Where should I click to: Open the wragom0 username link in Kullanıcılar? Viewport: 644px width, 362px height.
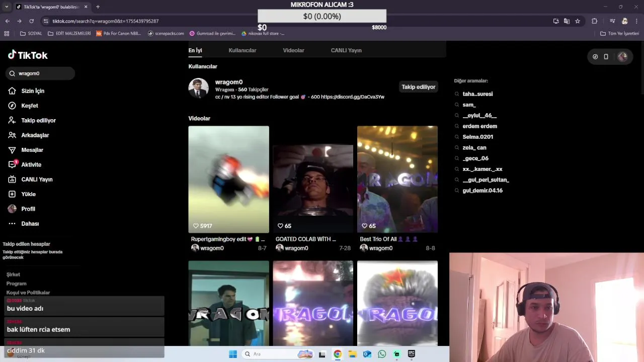click(x=229, y=82)
